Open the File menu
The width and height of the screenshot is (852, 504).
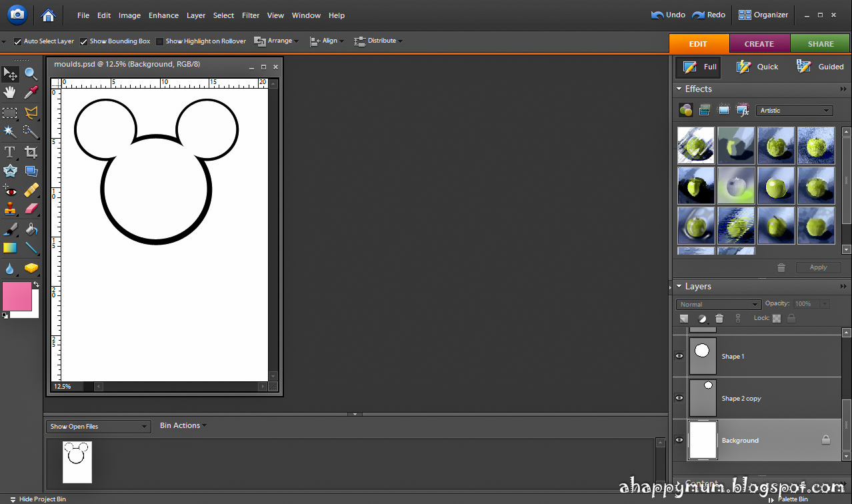(83, 15)
